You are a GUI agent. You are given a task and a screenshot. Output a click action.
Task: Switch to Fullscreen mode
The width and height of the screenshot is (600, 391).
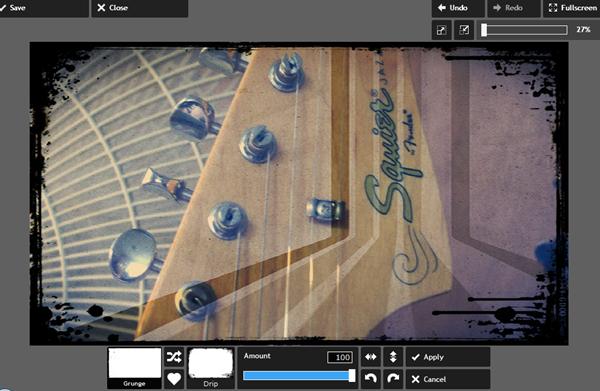pos(572,8)
